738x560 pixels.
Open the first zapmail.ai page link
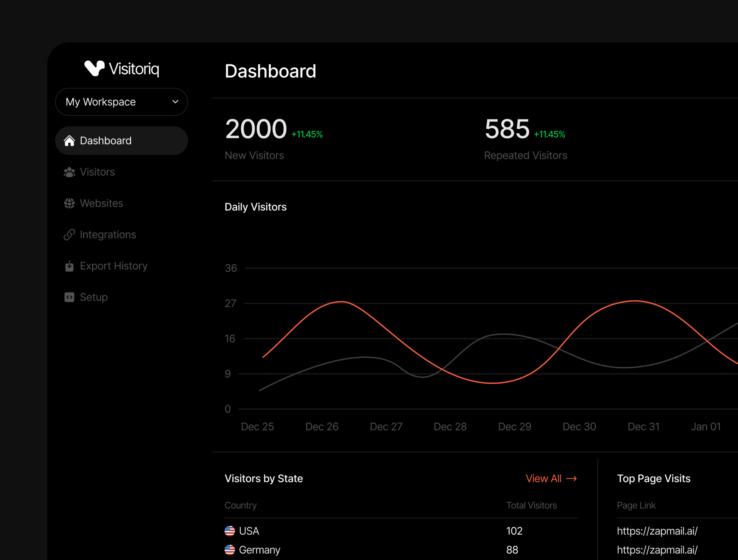657,531
